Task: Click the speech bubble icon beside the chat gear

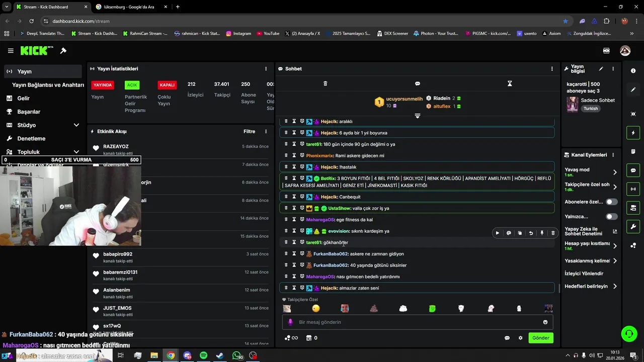Action: point(507,338)
